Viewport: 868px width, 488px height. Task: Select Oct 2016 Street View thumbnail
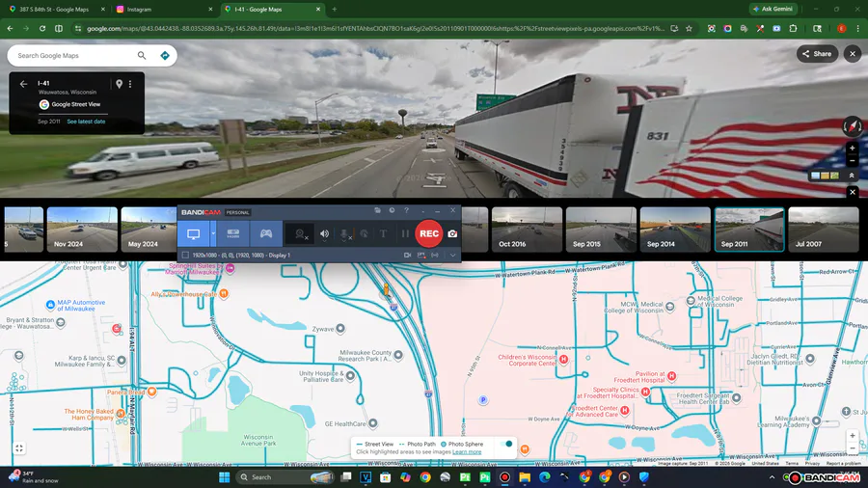click(x=527, y=230)
